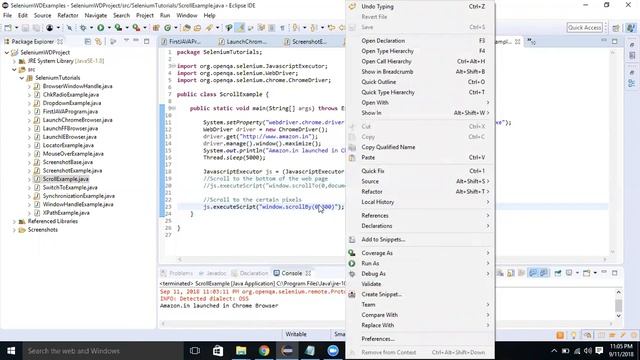Select ScrollExample.java in Package Explorer
Viewport: 640px width, 360px height.
tap(65, 179)
